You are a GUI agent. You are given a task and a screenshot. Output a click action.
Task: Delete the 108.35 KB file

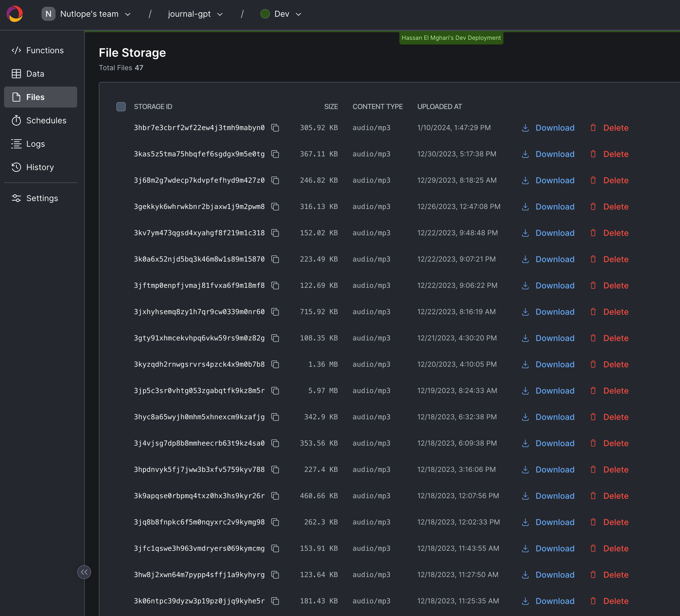(x=609, y=338)
